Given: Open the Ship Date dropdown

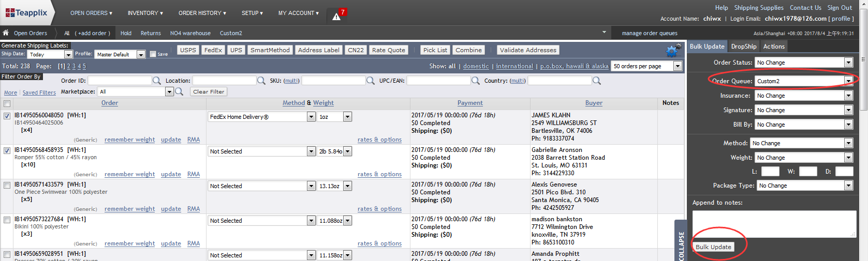Looking at the screenshot, I should [50, 54].
